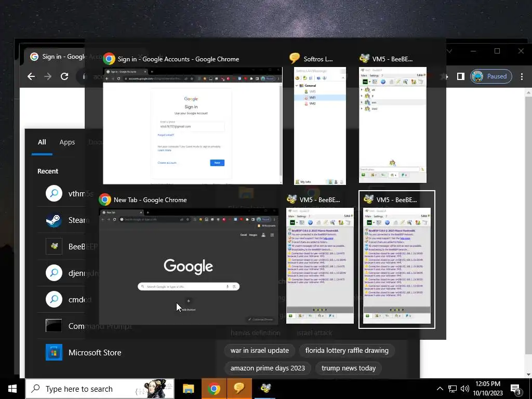Viewport: 532px width, 399px height.
Task: Select the All tab in search panel
Action: pos(42,142)
